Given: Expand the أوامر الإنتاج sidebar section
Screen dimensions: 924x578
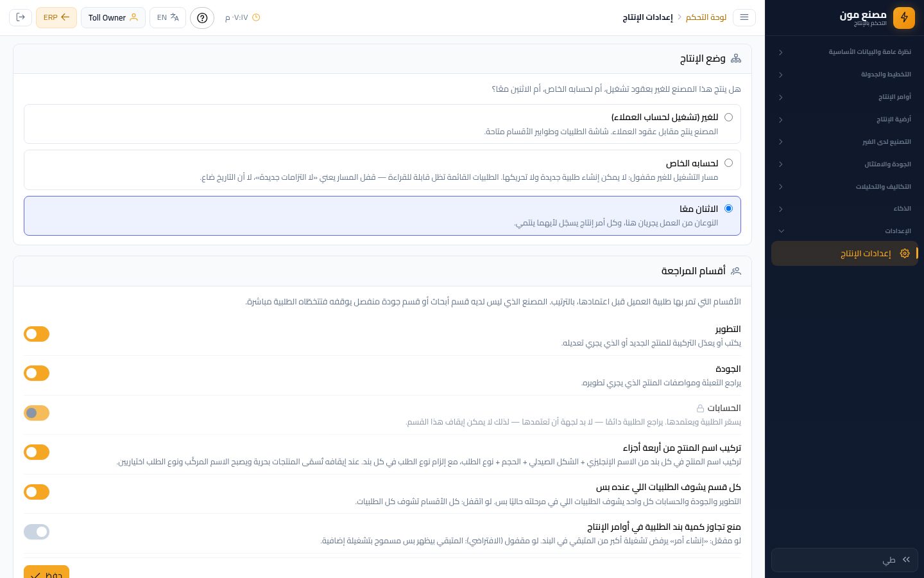Looking at the screenshot, I should click(844, 97).
